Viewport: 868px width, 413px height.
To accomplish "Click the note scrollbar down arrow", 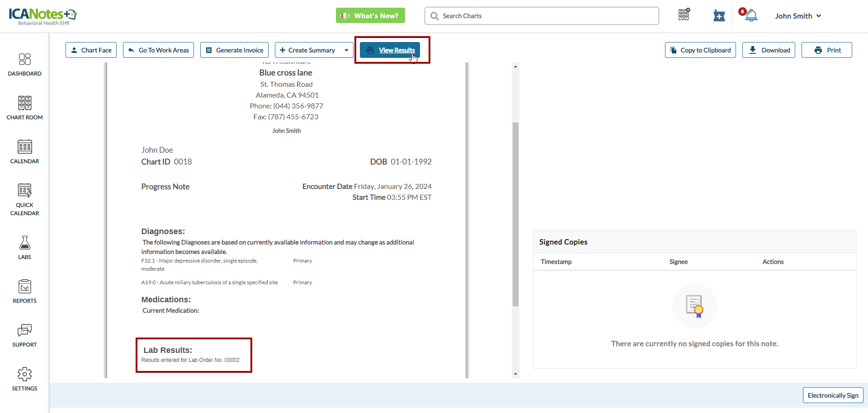I will 515,374.
